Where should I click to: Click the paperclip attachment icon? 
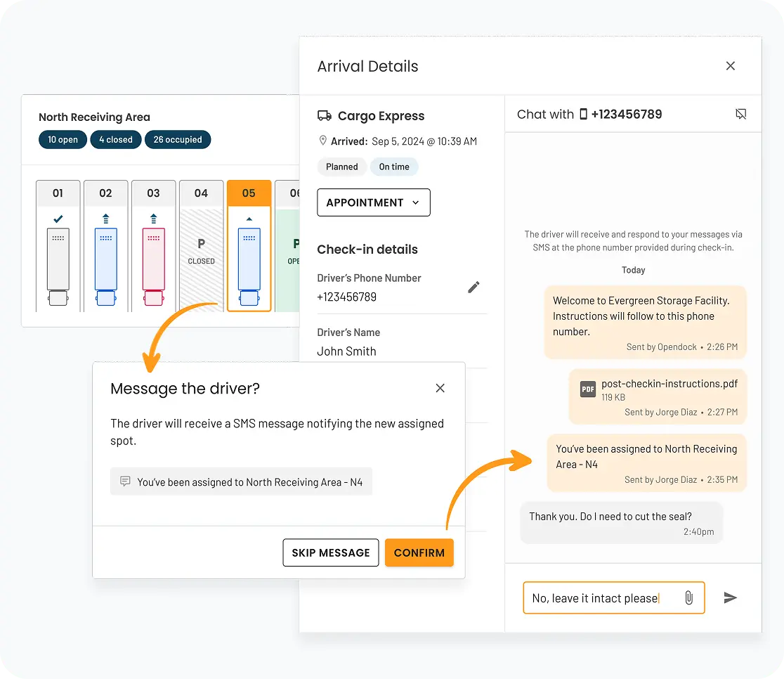click(x=688, y=597)
